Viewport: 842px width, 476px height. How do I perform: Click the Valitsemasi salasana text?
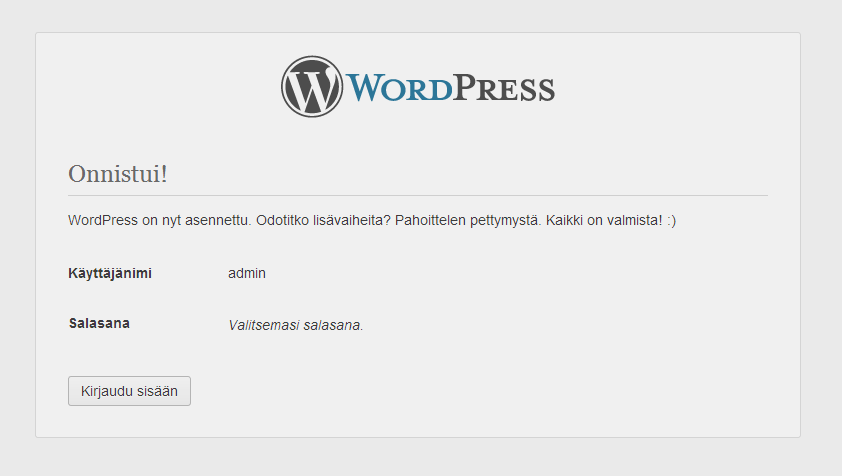tap(296, 325)
